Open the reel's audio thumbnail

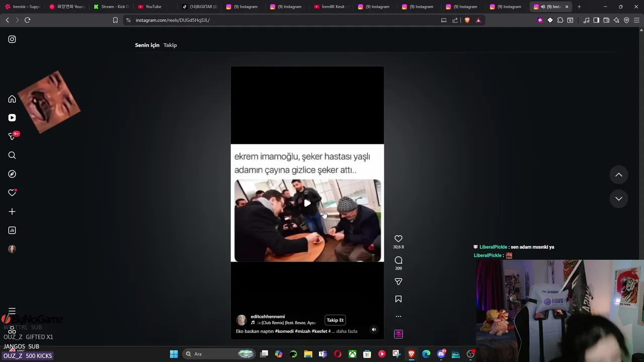(x=398, y=334)
